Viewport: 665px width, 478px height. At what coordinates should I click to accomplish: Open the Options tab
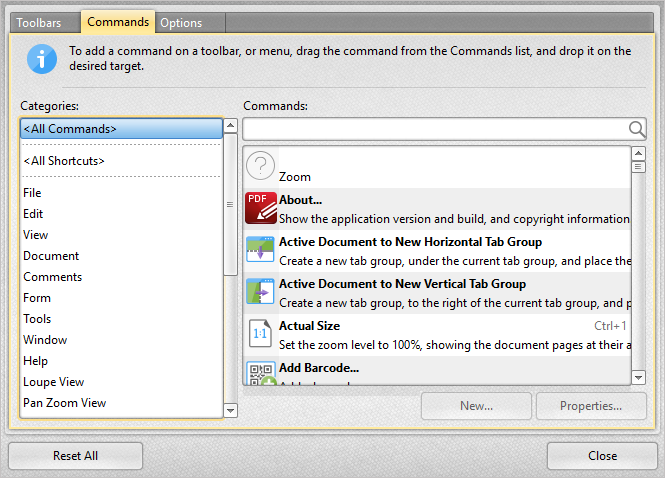(x=180, y=23)
